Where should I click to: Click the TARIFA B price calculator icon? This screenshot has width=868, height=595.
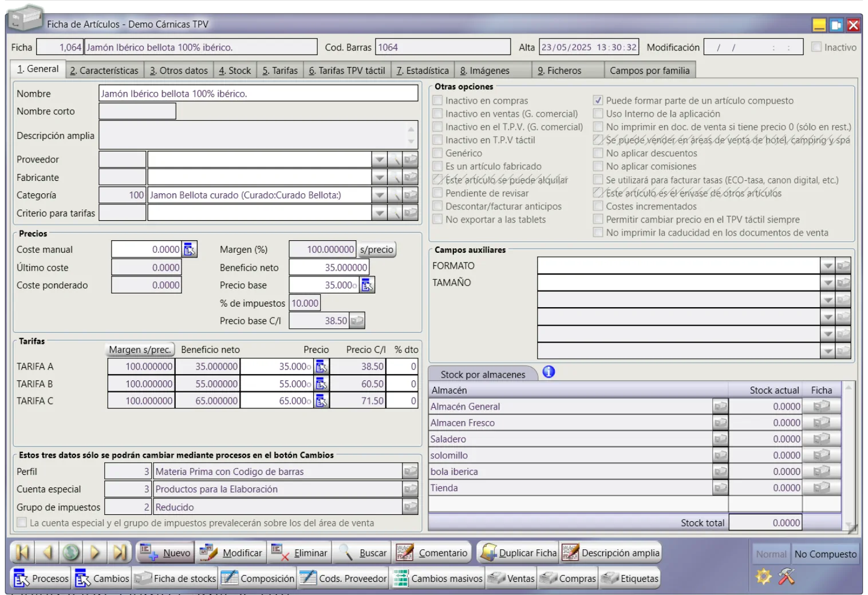[321, 384]
